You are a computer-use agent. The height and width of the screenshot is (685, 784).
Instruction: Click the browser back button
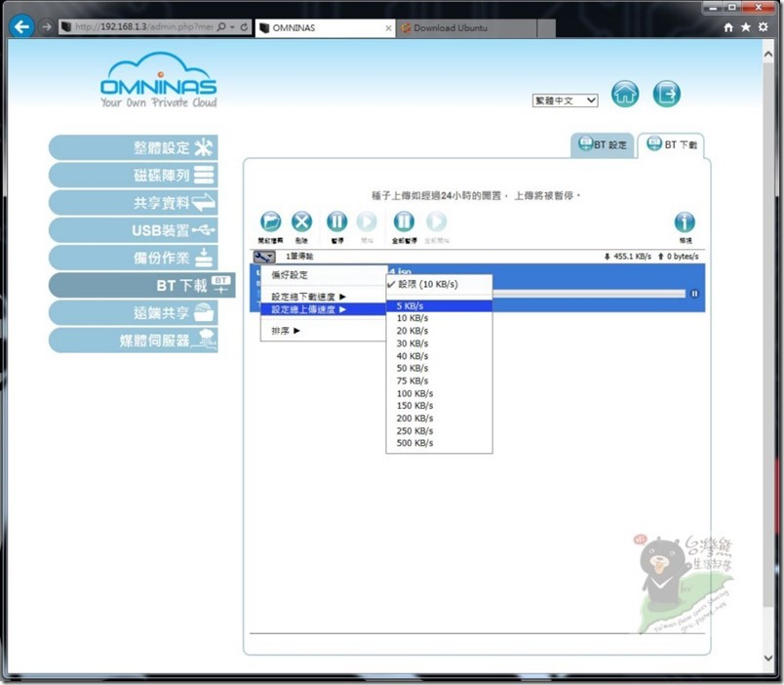(x=21, y=26)
